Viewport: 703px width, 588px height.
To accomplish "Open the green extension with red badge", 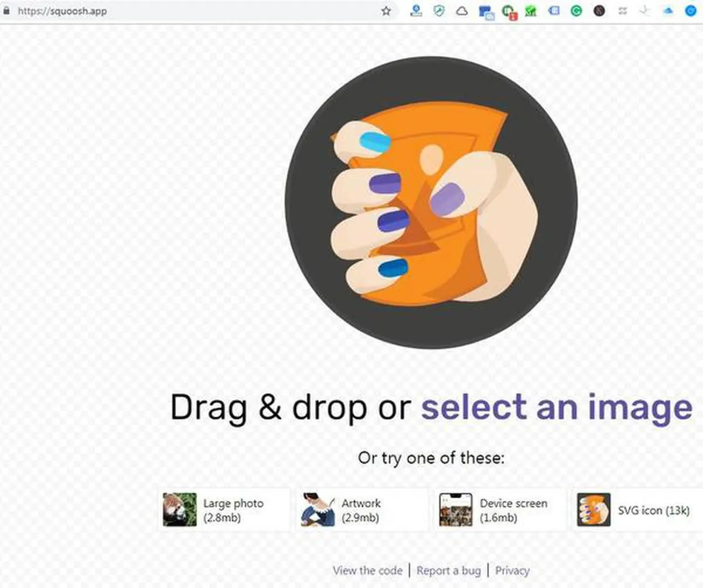I will [509, 12].
